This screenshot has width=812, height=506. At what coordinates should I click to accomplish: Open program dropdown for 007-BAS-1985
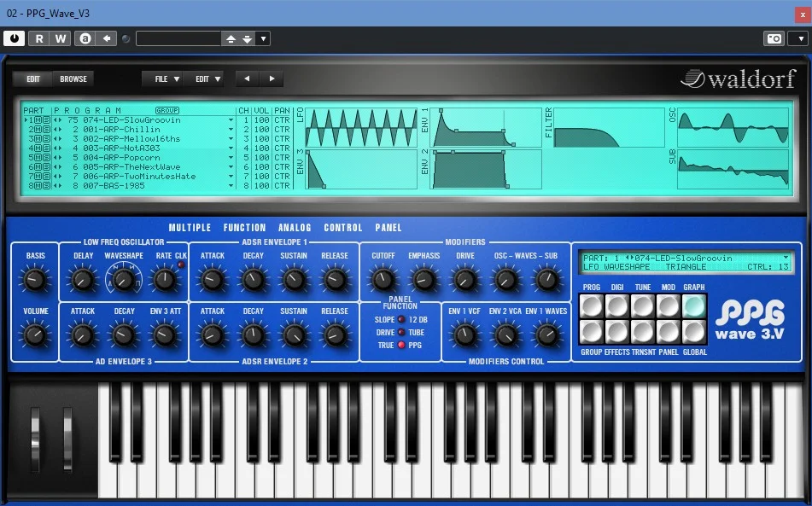231,185
